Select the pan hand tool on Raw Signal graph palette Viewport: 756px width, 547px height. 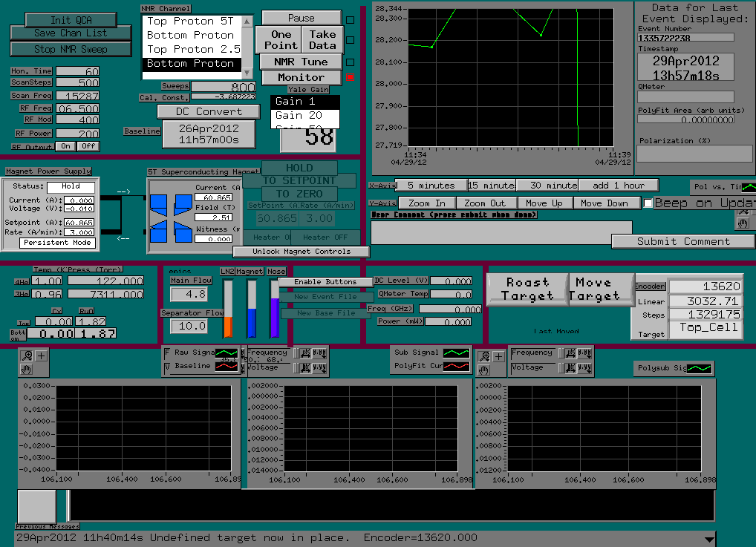click(27, 370)
